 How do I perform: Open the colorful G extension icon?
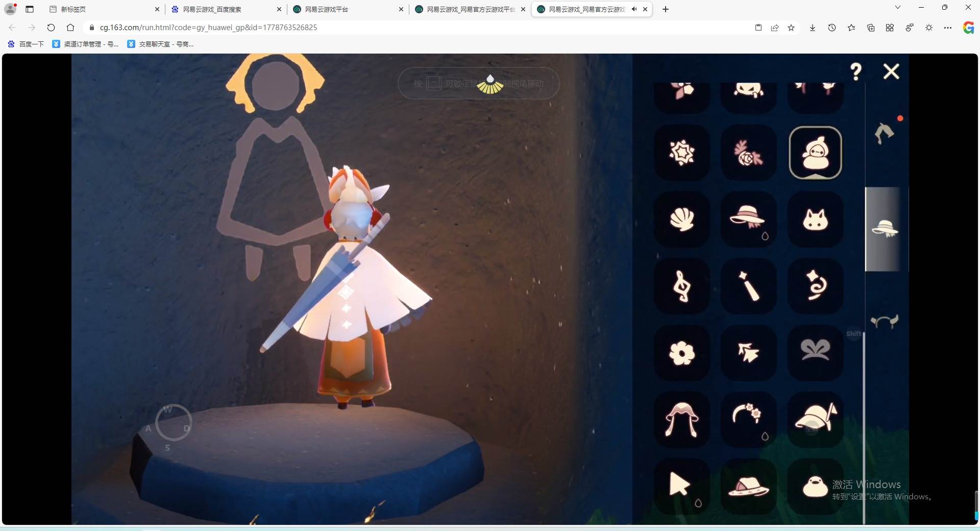(x=968, y=28)
